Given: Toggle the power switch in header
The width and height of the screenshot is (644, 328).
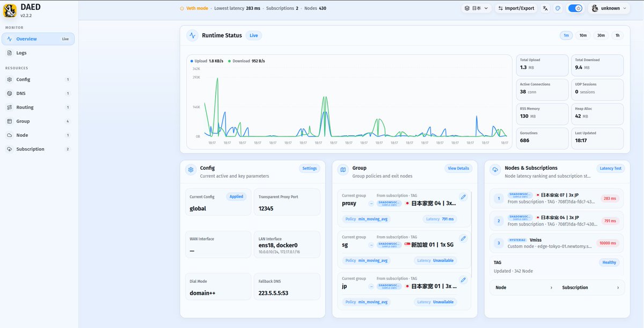Looking at the screenshot, I should (575, 8).
